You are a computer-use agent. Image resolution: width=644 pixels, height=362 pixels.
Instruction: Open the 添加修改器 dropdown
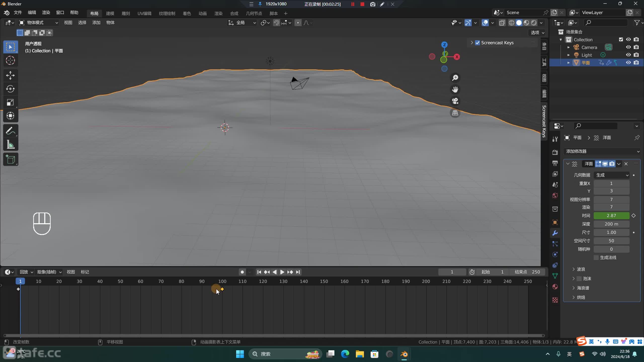(x=602, y=151)
